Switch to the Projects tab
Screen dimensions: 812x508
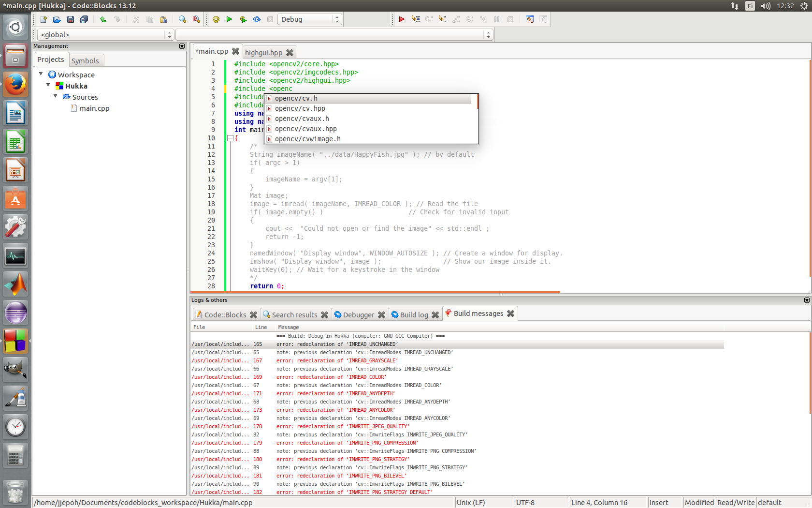[x=51, y=60]
